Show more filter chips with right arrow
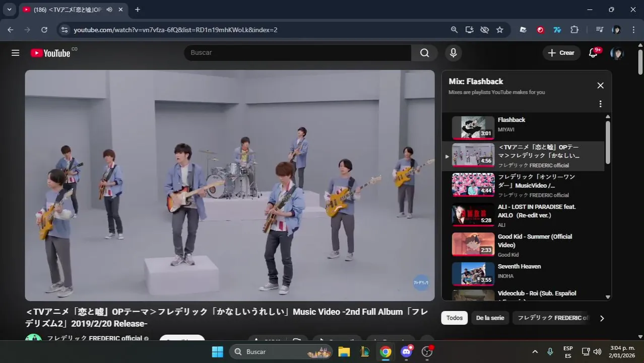The image size is (644, 363). coord(602,318)
